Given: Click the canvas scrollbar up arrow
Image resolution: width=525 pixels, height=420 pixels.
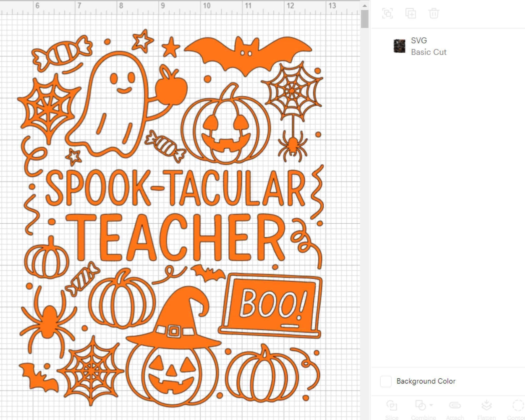Looking at the screenshot, I should point(365,6).
